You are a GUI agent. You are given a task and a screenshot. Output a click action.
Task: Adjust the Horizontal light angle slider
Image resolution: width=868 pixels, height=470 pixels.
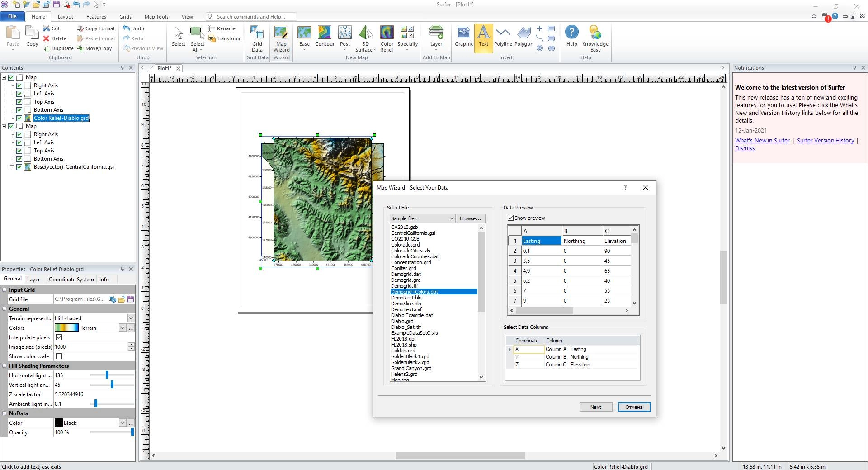[x=107, y=375]
